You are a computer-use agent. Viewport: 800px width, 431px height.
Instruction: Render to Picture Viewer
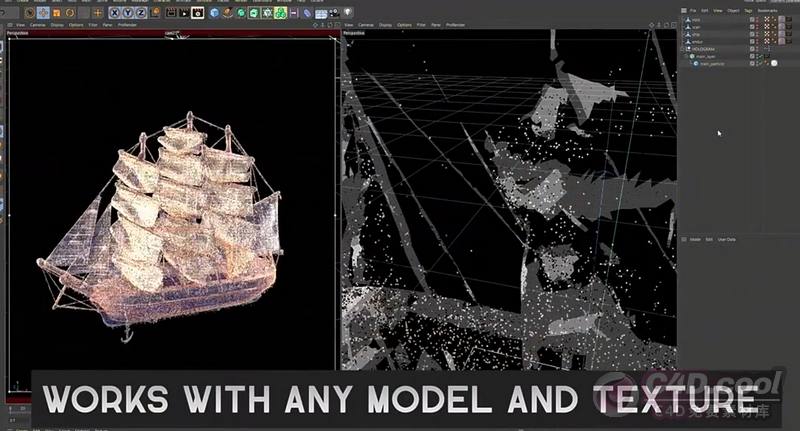coord(184,12)
